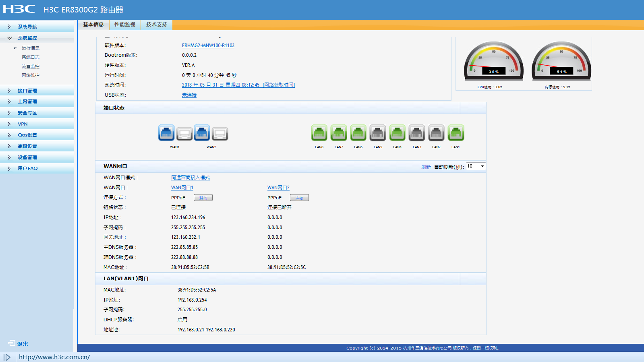
Task: Open the WAN网口1 link
Action: [x=182, y=188]
